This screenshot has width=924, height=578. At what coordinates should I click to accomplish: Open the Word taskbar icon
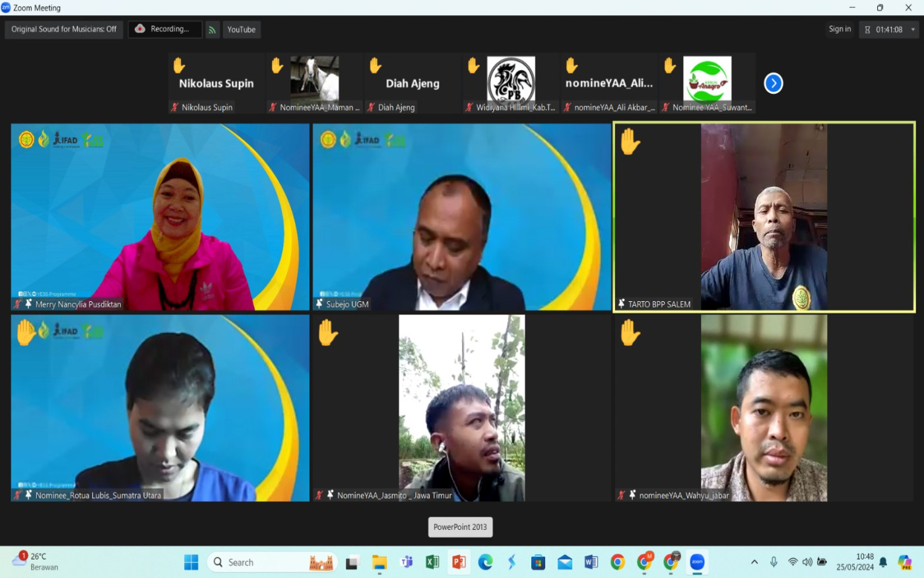591,562
